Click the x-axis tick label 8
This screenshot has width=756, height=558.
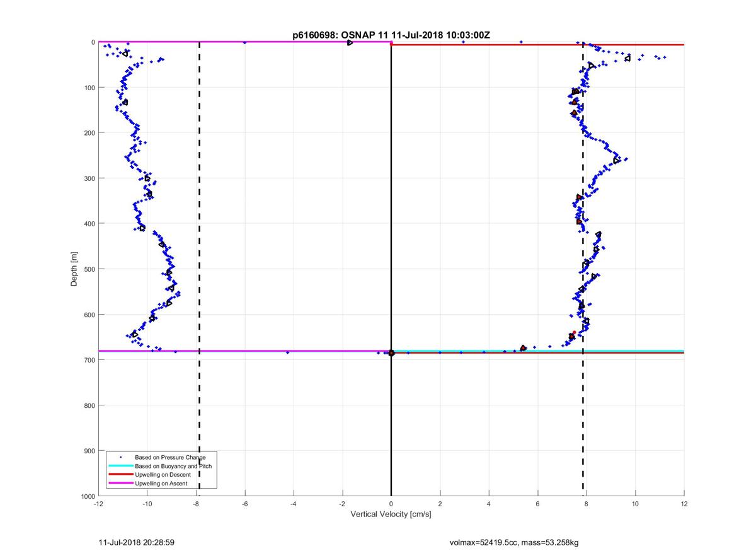587,504
